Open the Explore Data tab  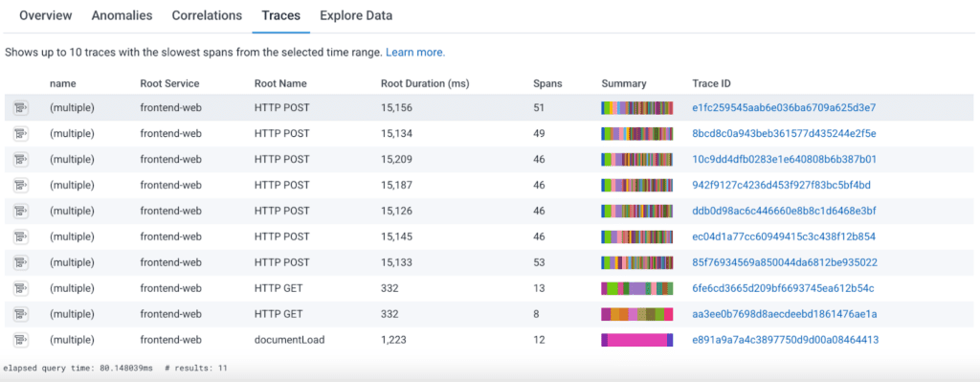pos(356,15)
